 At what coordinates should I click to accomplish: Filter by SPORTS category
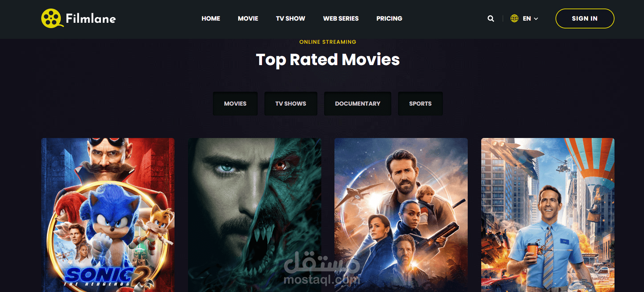pyautogui.click(x=420, y=103)
